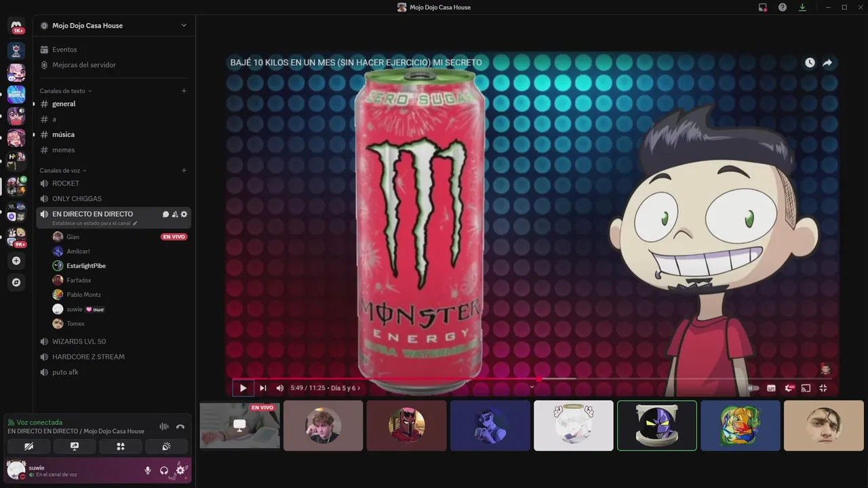Open user settings gear
This screenshot has width=868, height=488.
coord(180,470)
